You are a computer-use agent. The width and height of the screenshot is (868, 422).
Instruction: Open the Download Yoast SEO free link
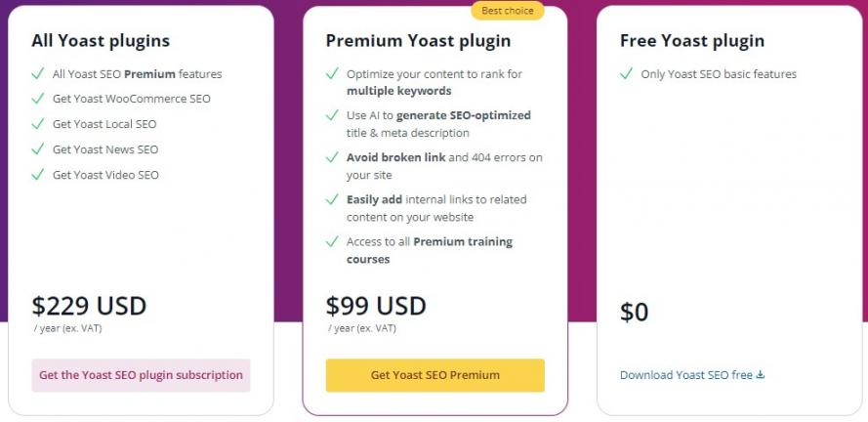point(687,375)
